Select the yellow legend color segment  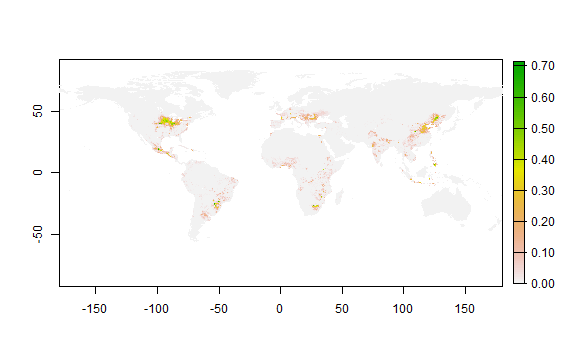coord(519,175)
